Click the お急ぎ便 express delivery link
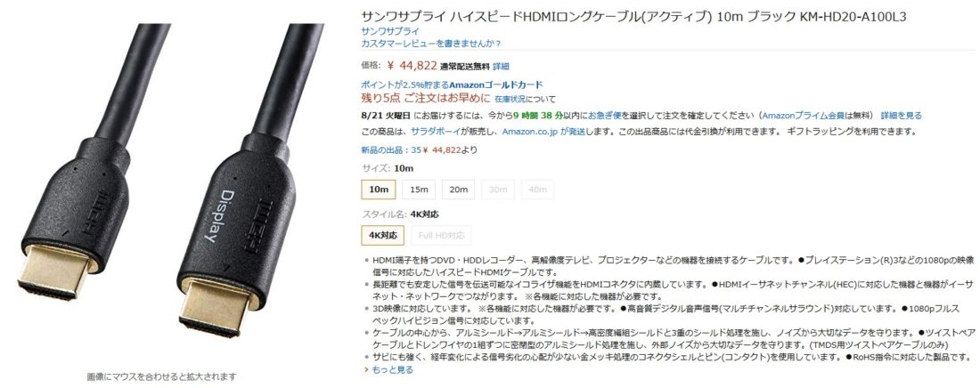980x388 pixels. pos(604,116)
